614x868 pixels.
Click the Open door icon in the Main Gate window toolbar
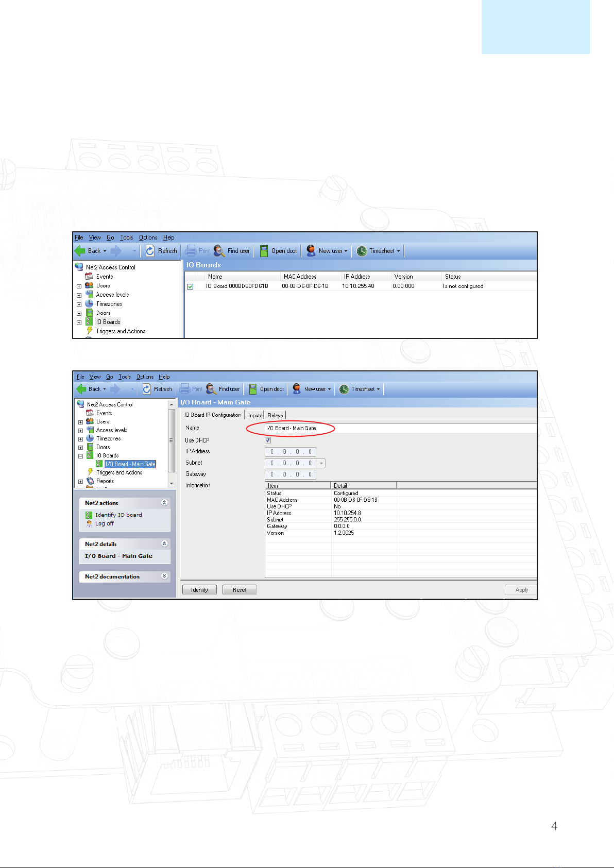pos(253,389)
